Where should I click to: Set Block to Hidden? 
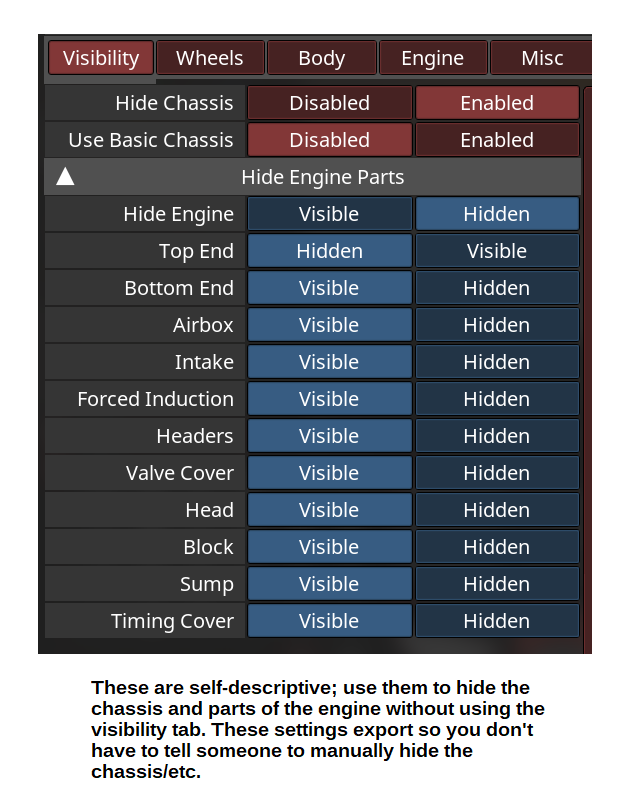(497, 547)
